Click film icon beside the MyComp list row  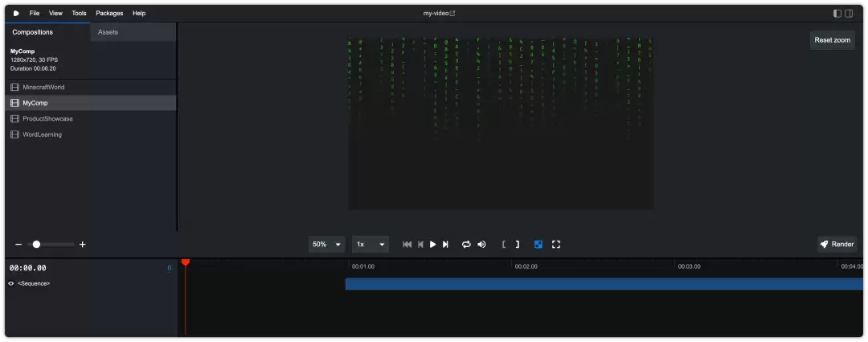pos(15,103)
